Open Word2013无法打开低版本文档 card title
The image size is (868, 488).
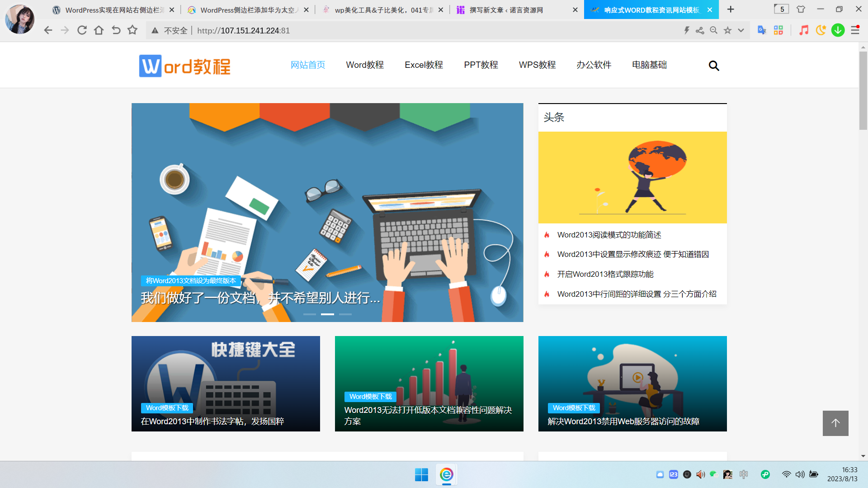(428, 416)
